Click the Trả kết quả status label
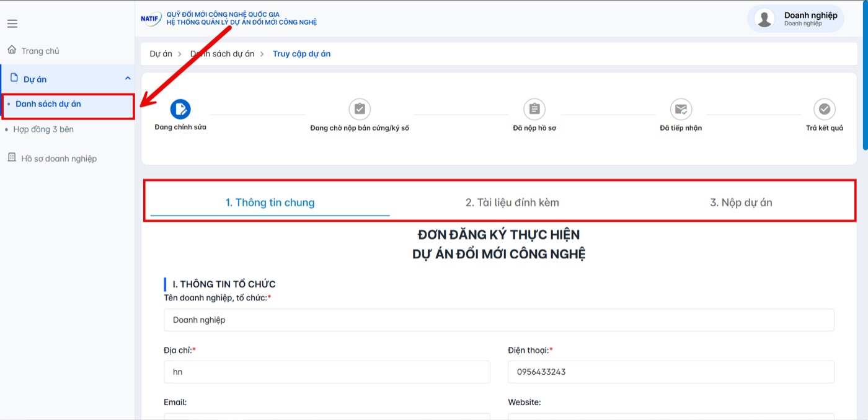 pos(825,128)
